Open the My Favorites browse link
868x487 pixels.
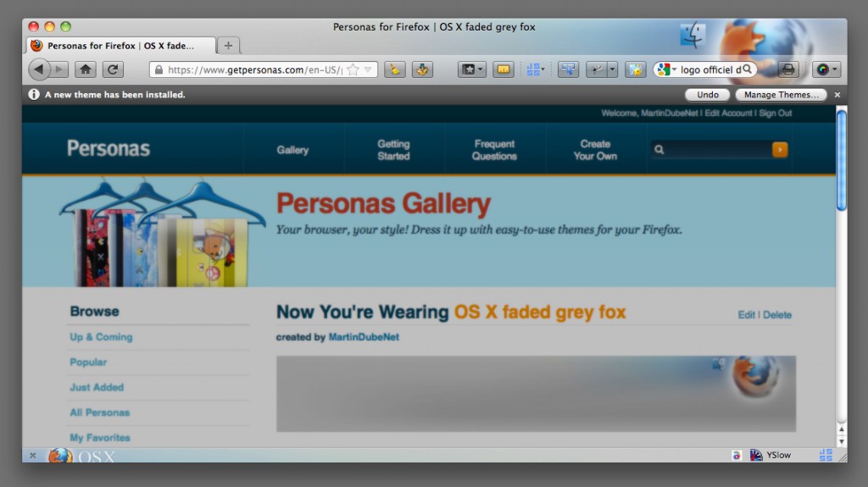click(x=100, y=438)
